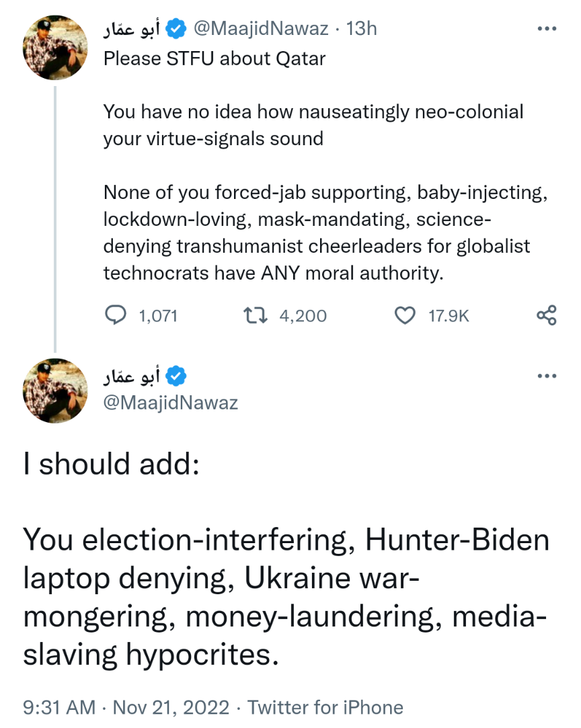Image resolution: width=581 pixels, height=728 pixels.
Task: Click the 'Twitter for iPhone' source link
Action: [325, 708]
